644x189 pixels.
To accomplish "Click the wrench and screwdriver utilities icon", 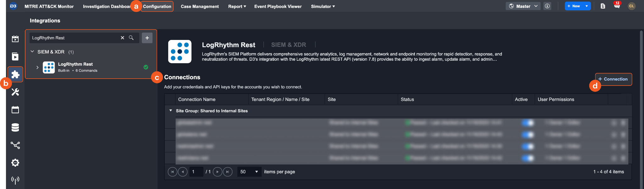I will coord(15,92).
